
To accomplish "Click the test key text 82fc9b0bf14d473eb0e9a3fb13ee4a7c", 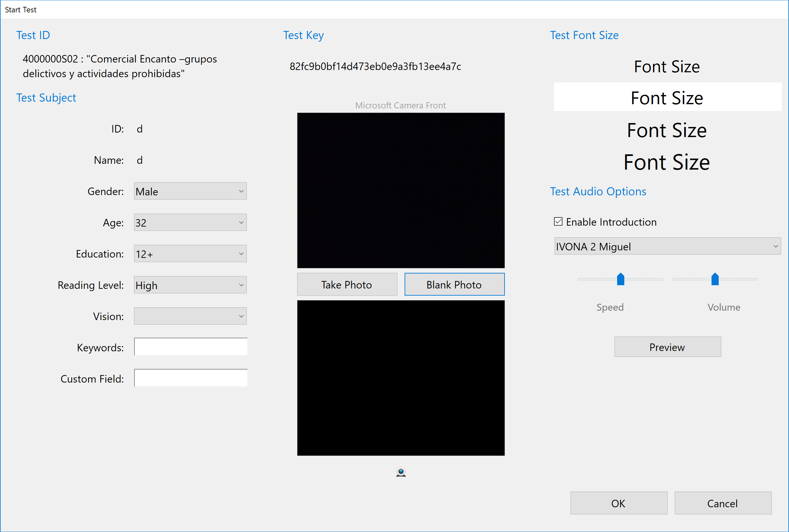I will click(x=375, y=66).
